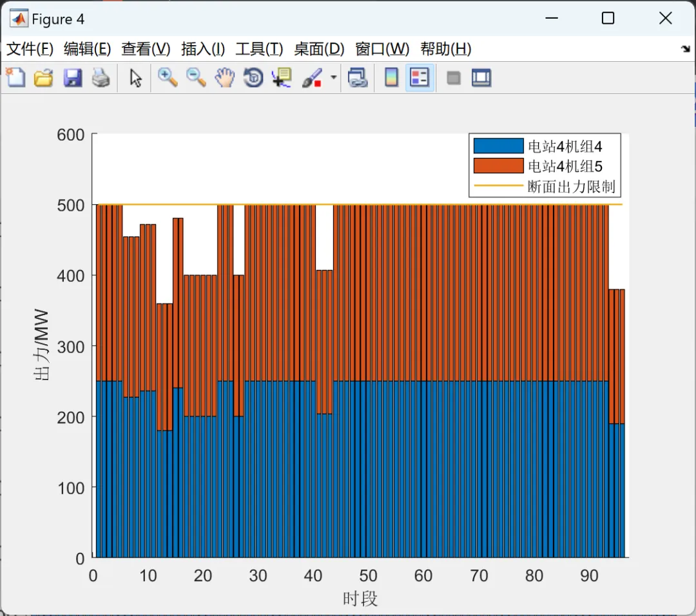
Task: Click blue swatch for 电站4机组4
Action: (498, 146)
